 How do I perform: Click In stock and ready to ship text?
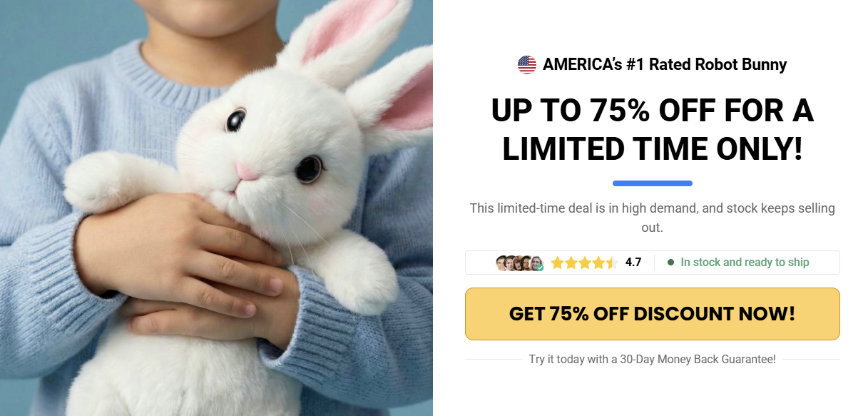745,262
